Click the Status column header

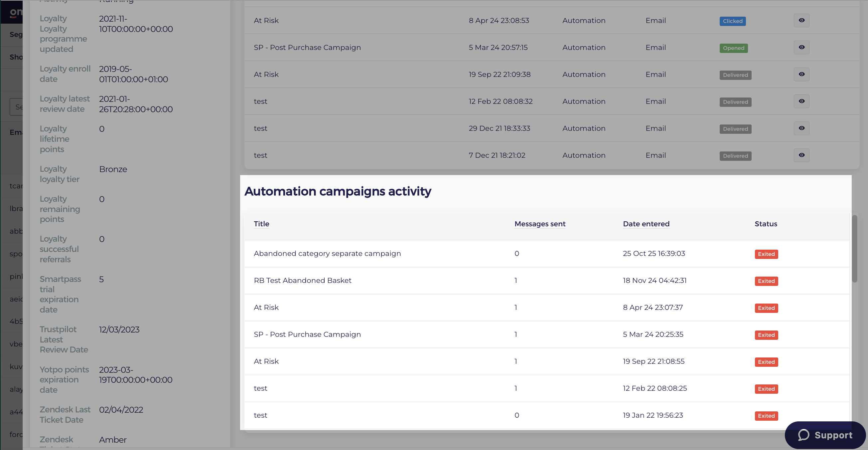(766, 224)
